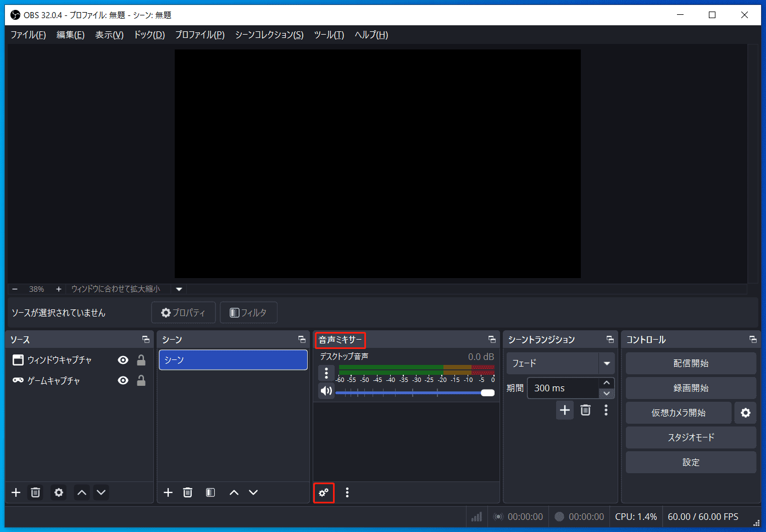Move source up with arrow in ソース dock
The height and width of the screenshot is (532, 766).
82,492
